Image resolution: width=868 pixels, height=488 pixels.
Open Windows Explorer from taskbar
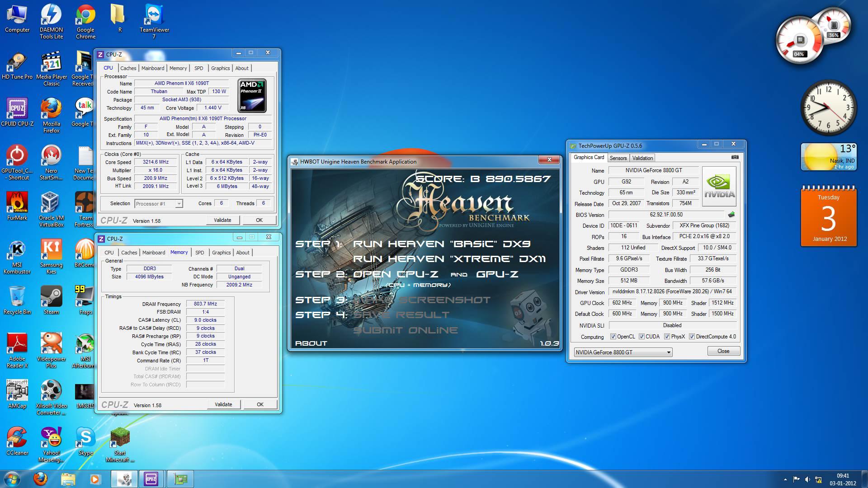[x=68, y=479]
